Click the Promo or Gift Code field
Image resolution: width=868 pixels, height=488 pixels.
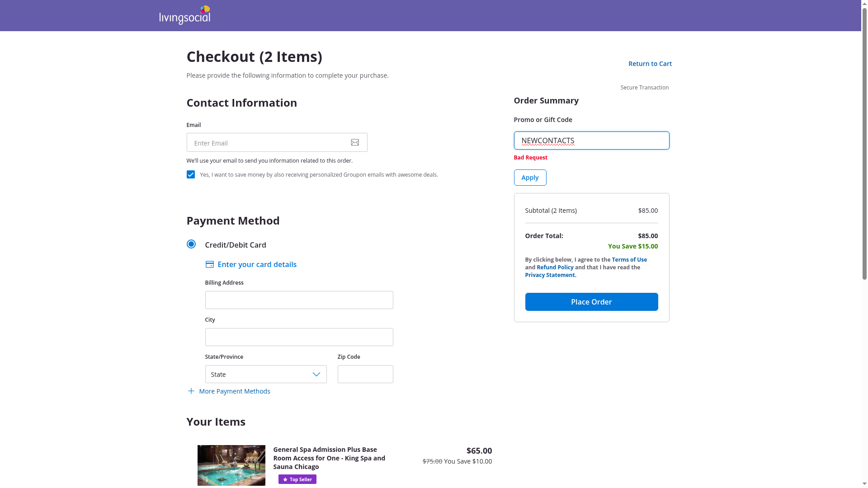(591, 141)
